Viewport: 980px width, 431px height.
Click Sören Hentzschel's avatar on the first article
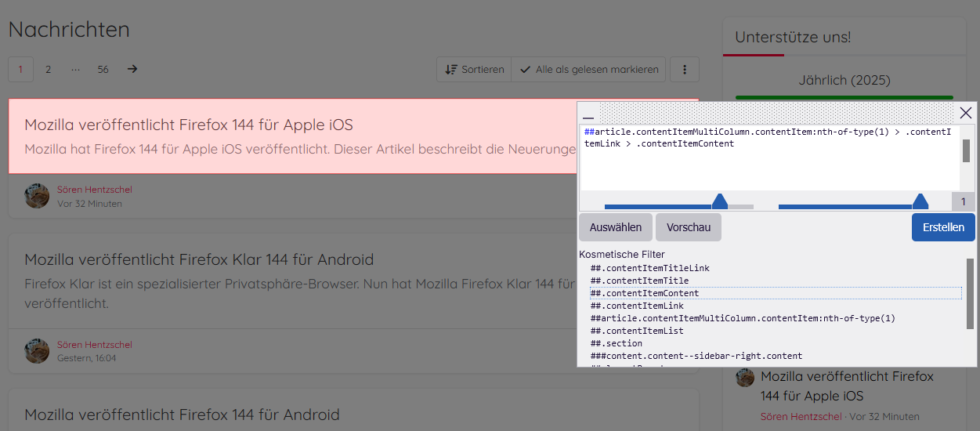pyautogui.click(x=37, y=196)
